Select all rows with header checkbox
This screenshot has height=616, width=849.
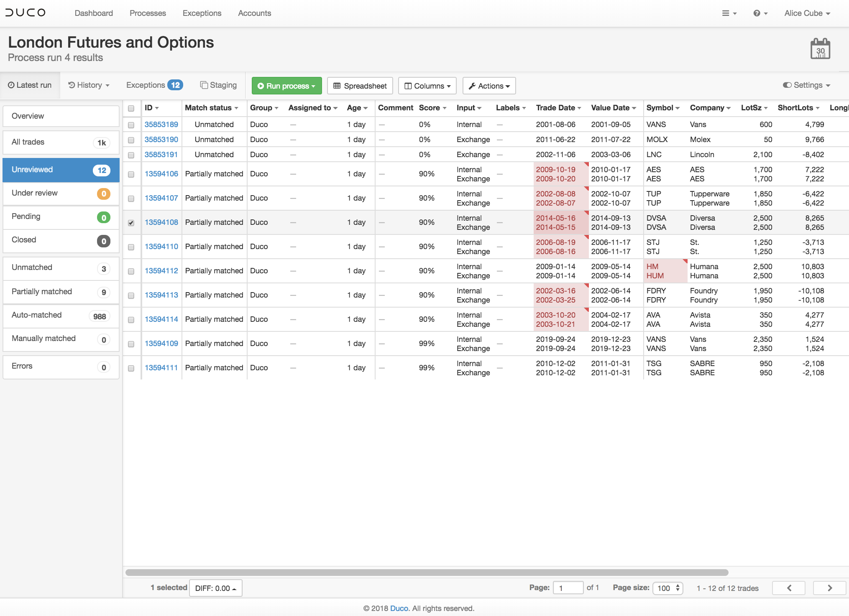(131, 108)
